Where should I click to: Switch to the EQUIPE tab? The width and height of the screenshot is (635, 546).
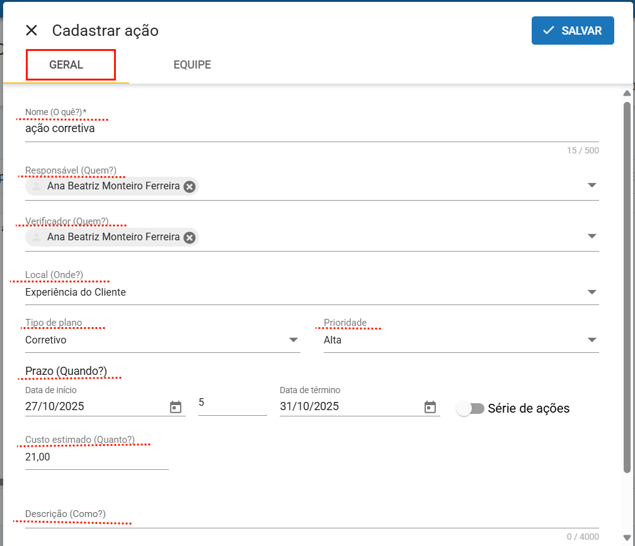coord(192,65)
